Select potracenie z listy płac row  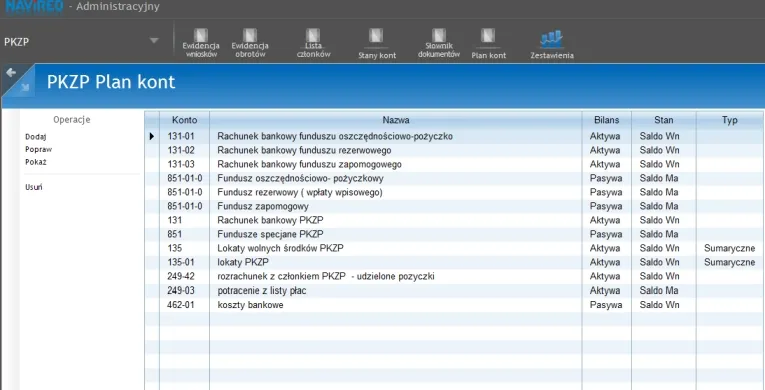(x=455, y=291)
